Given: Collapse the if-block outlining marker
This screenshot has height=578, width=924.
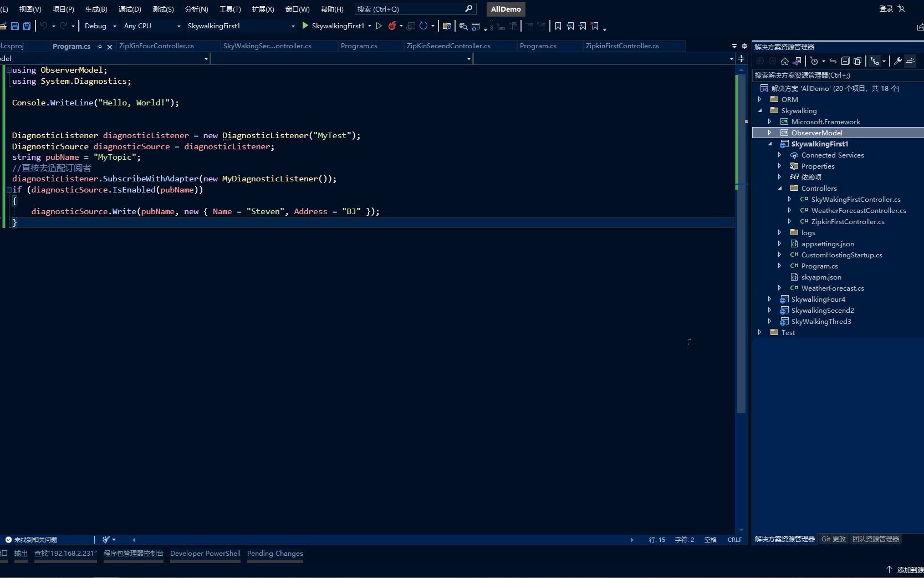Looking at the screenshot, I should point(9,190).
